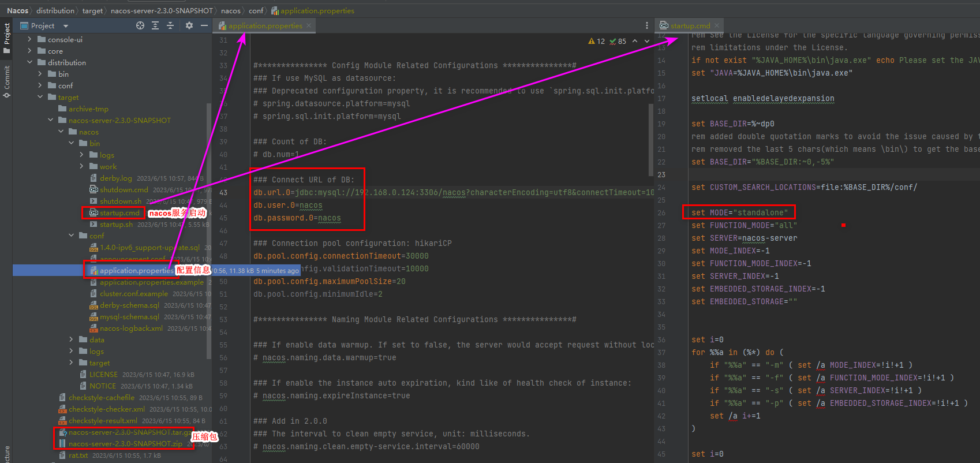Viewport: 980px width, 463px height.
Task: Click the rat.txt file icon
Action: [x=62, y=455]
